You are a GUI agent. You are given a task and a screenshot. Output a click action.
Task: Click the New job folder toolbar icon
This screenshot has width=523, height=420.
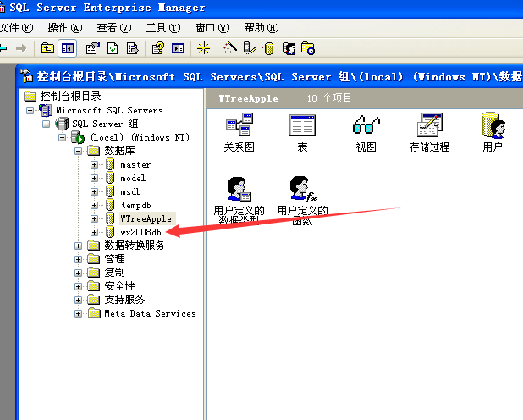tap(307, 48)
